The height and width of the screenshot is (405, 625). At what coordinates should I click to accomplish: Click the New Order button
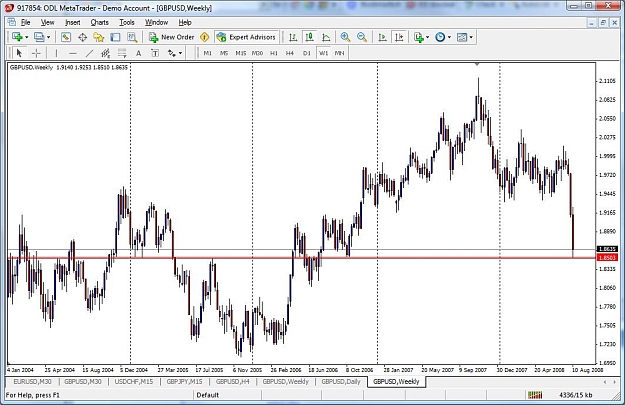click(171, 37)
